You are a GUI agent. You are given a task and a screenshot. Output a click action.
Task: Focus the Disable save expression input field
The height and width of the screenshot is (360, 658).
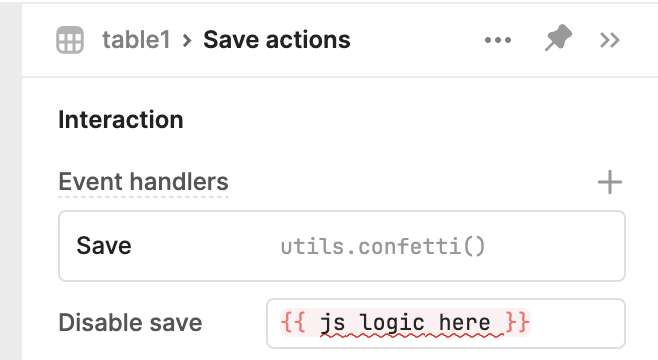pyautogui.click(x=446, y=323)
